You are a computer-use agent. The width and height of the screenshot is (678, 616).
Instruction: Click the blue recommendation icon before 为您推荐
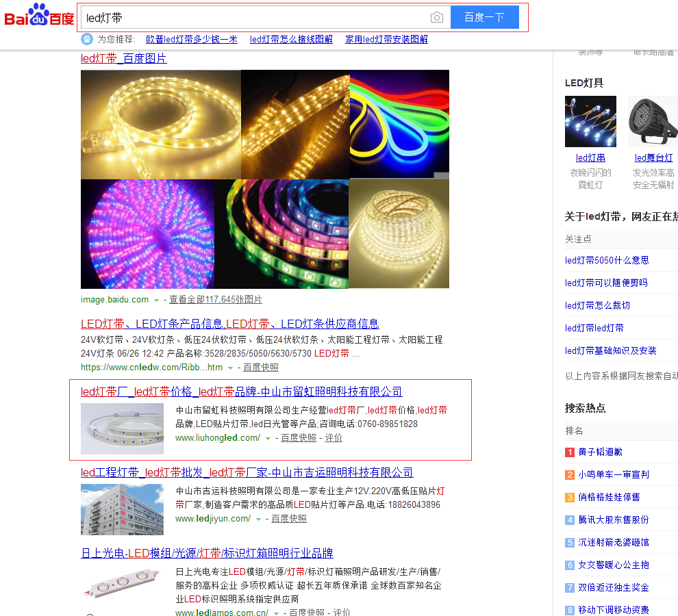[x=86, y=40]
